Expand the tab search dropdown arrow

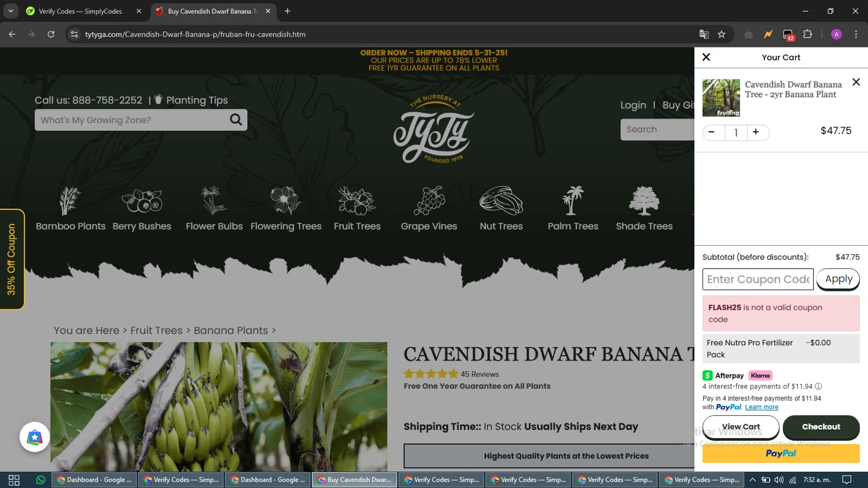pyautogui.click(x=10, y=11)
